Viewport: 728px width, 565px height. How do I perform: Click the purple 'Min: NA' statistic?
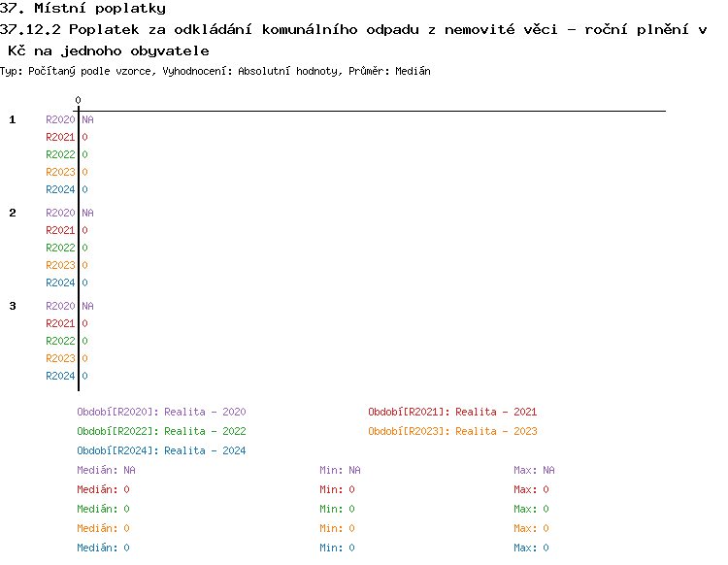(x=340, y=470)
